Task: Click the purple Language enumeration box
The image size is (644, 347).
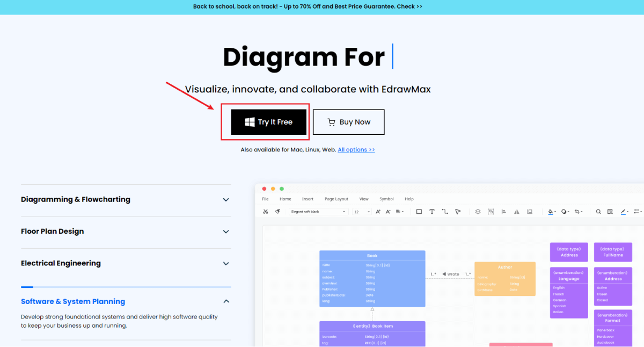Action: click(x=569, y=292)
